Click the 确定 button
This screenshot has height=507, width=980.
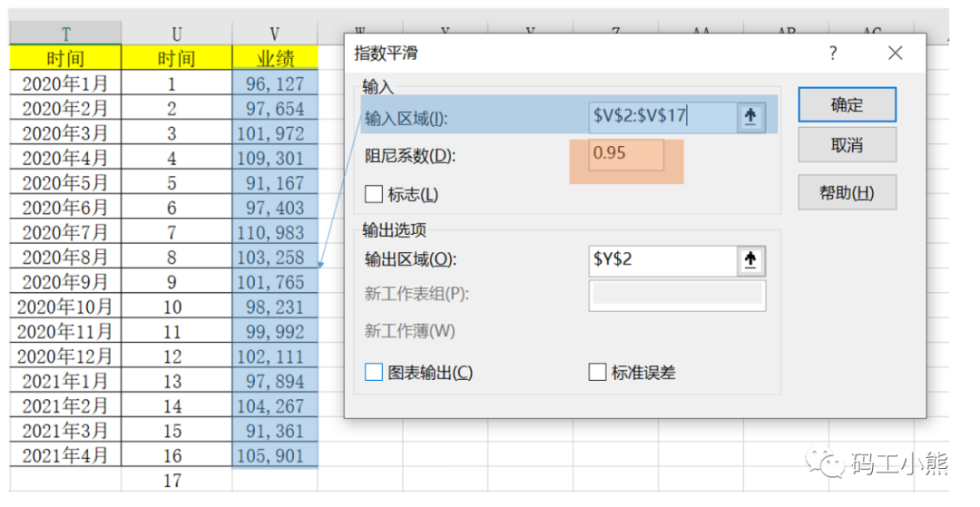847,104
